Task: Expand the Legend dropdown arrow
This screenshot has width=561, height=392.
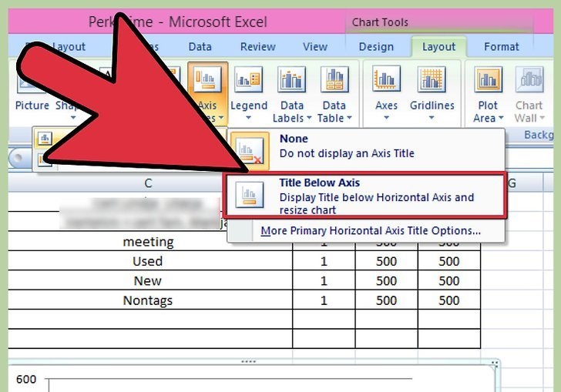Action: point(248,118)
